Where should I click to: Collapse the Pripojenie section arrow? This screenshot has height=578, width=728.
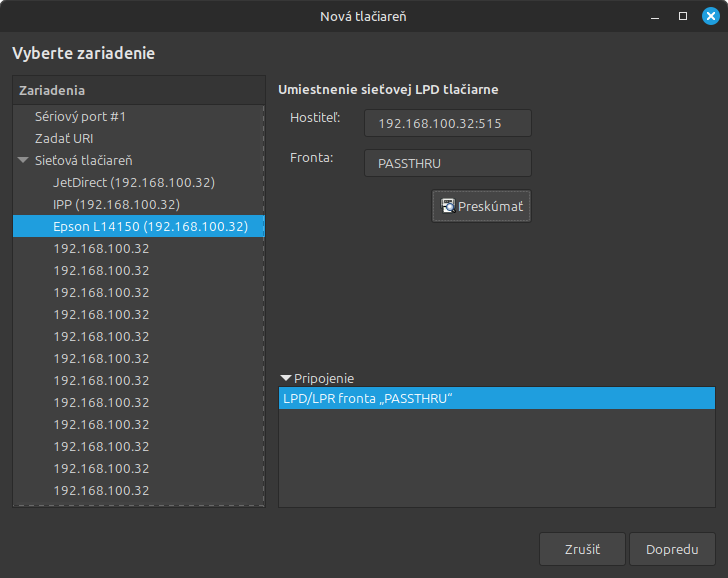click(x=286, y=378)
